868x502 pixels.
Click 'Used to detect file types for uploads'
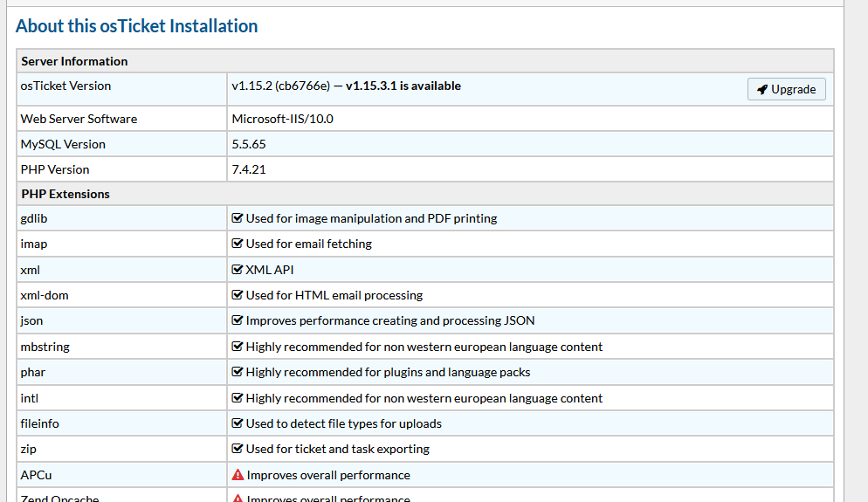[344, 424]
